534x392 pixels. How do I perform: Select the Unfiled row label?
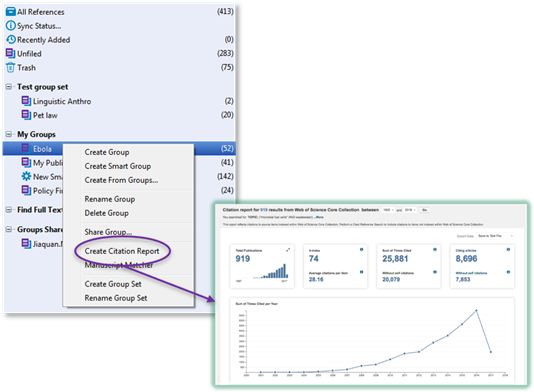[29, 54]
